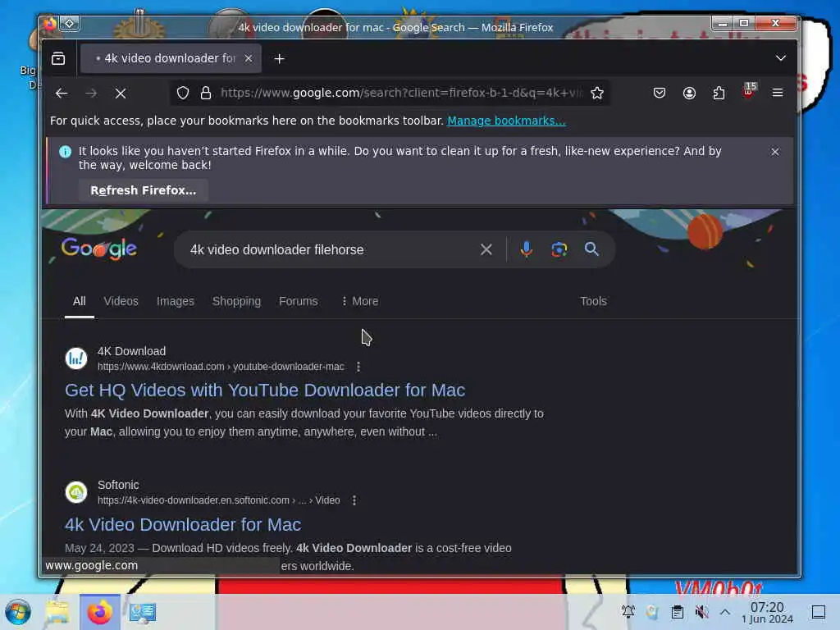Start voice search with microphone
The width and height of the screenshot is (840, 630).
pos(526,249)
